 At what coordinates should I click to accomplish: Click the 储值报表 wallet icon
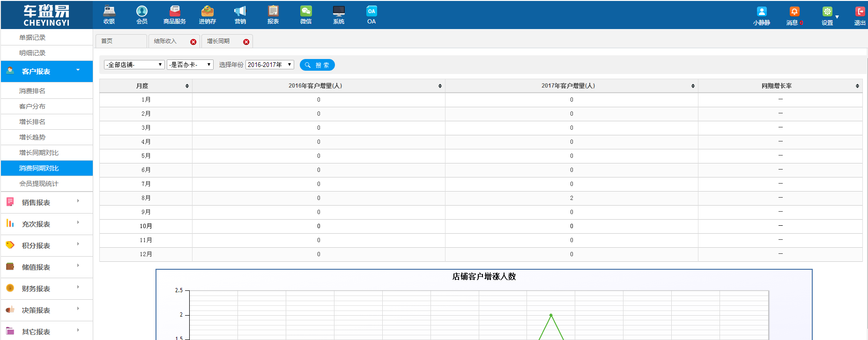click(x=10, y=266)
